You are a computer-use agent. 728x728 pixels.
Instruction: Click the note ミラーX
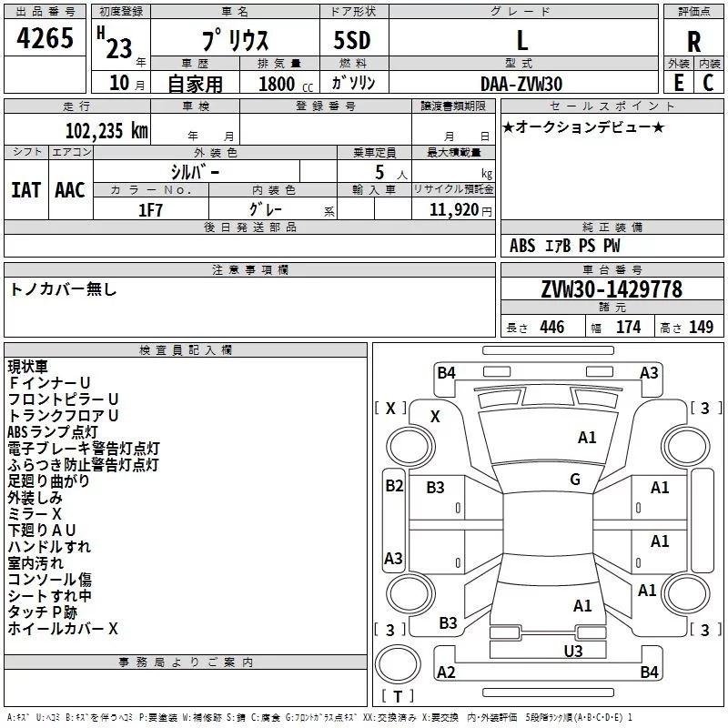coord(35,514)
